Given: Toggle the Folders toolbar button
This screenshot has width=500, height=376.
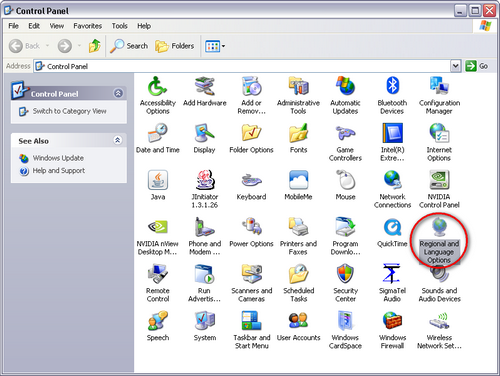Looking at the screenshot, I should click(x=175, y=46).
